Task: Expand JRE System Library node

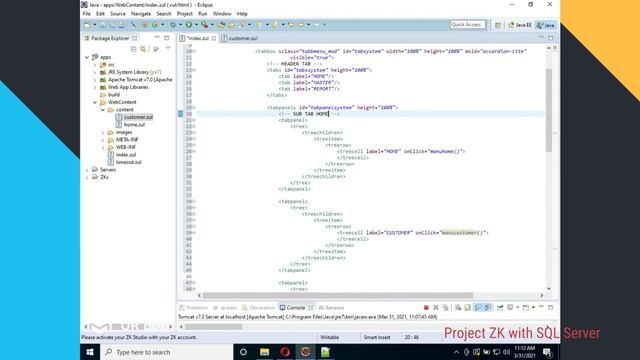Action: pos(95,72)
